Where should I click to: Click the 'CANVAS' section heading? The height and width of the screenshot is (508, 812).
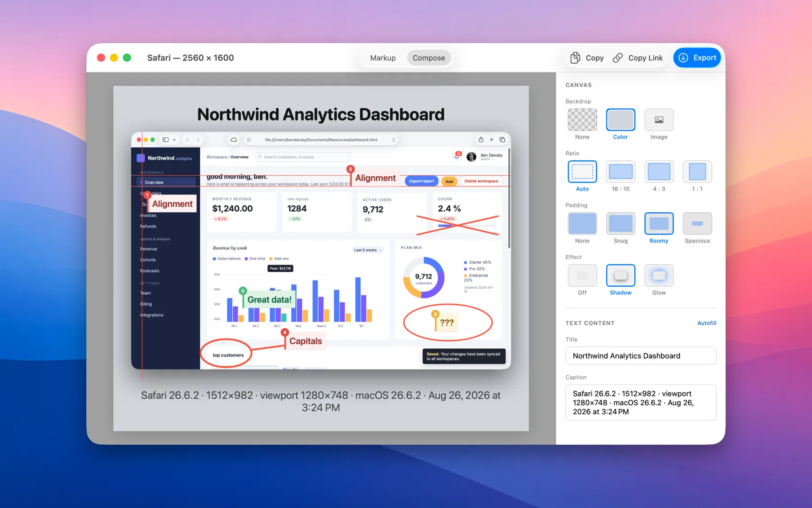click(x=578, y=85)
